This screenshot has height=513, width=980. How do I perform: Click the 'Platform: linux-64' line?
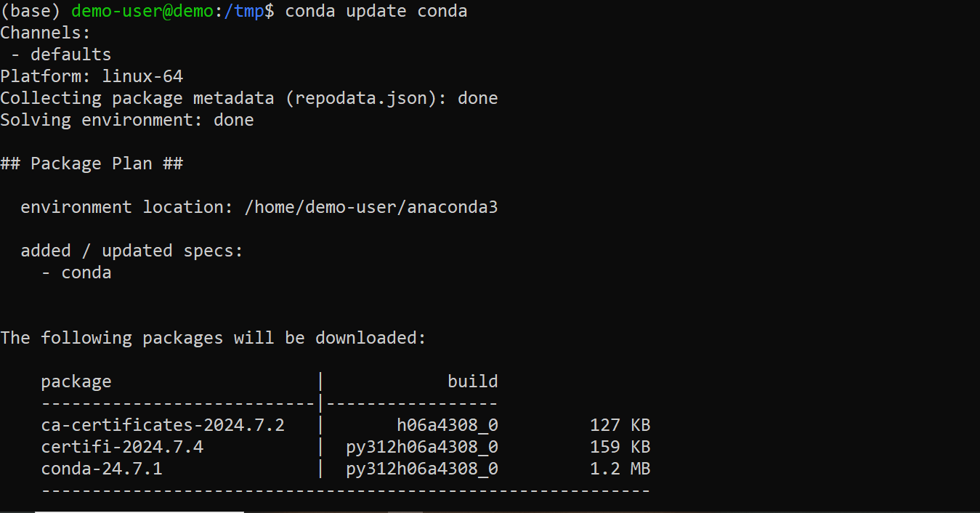[92, 76]
